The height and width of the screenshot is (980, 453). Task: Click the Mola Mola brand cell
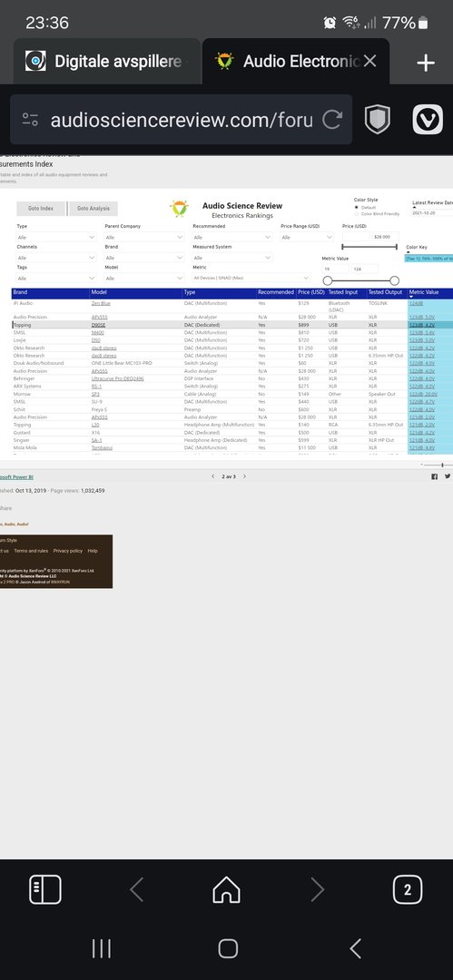[x=25, y=447]
